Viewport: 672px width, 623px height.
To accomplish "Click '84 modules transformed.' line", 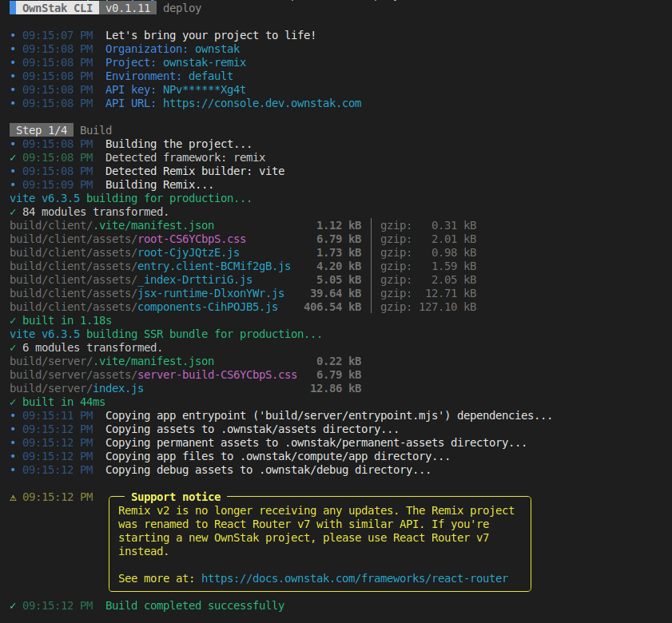I will pos(96,212).
